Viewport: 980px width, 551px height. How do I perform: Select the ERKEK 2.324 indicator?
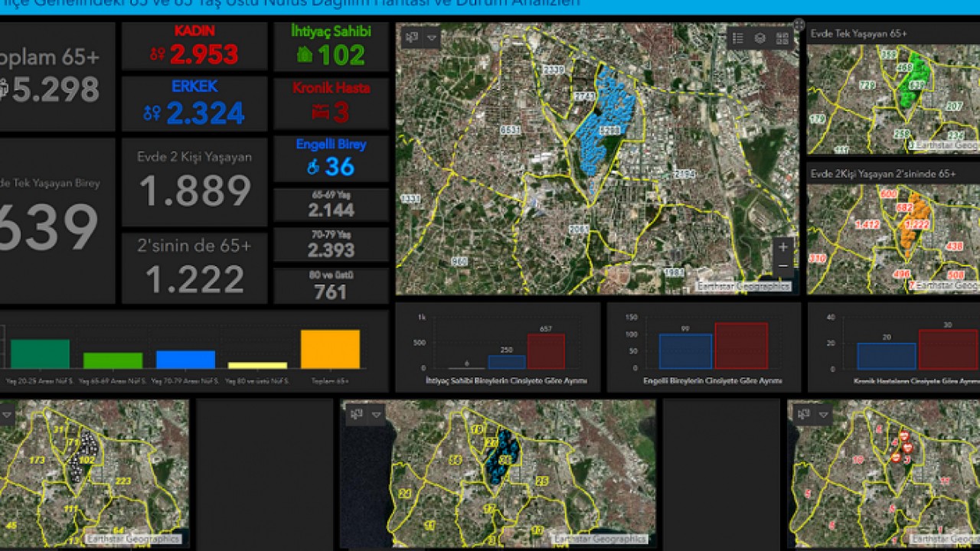pos(194,104)
